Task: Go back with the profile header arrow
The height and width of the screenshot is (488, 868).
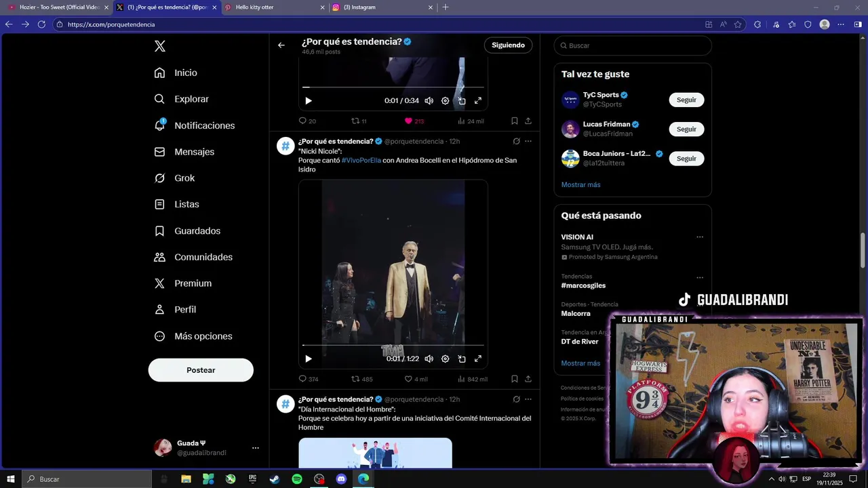Action: 281,45
